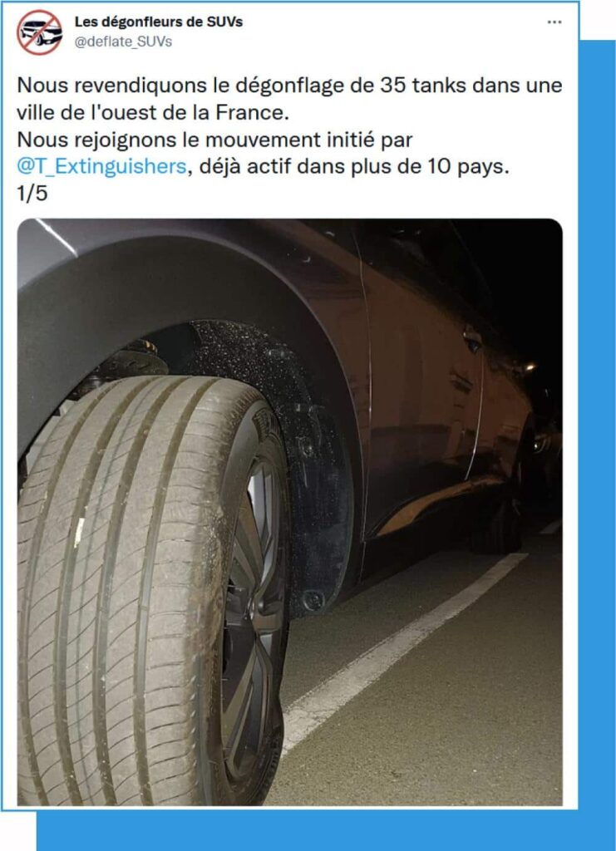Viewport: 616px width, 851px height.
Task: Open the three-dot more options menu
Action: click(x=554, y=22)
